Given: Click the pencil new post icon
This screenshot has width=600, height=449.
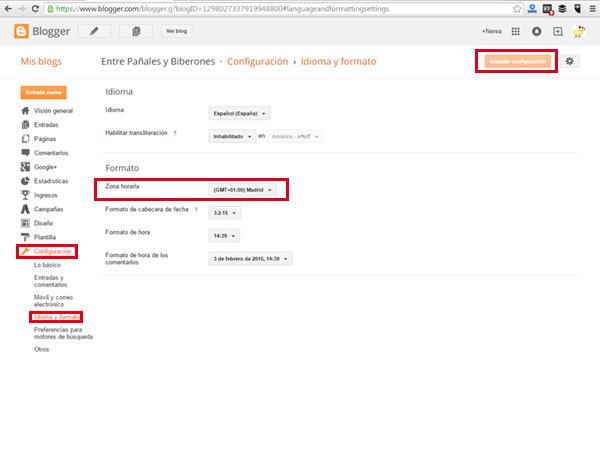Looking at the screenshot, I should pyautogui.click(x=94, y=31).
